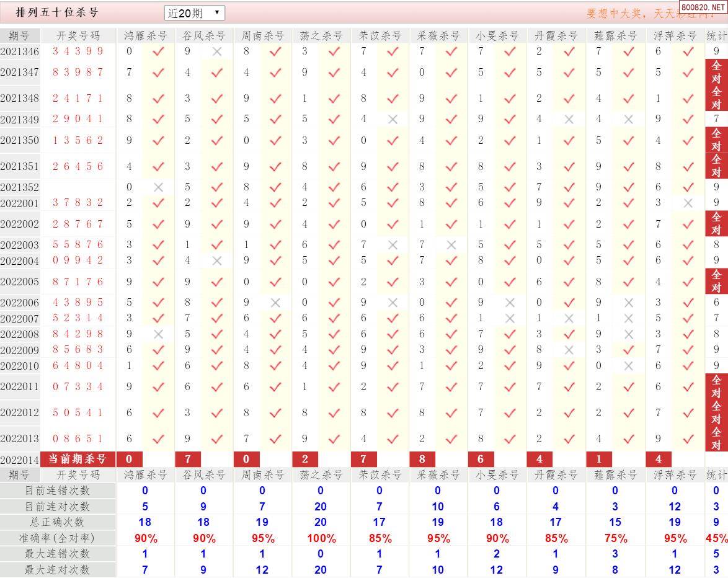This screenshot has width=728, height=578.
Task: Click the cross mark for 小旻杀号 in row 2022007
Action: pos(510,318)
